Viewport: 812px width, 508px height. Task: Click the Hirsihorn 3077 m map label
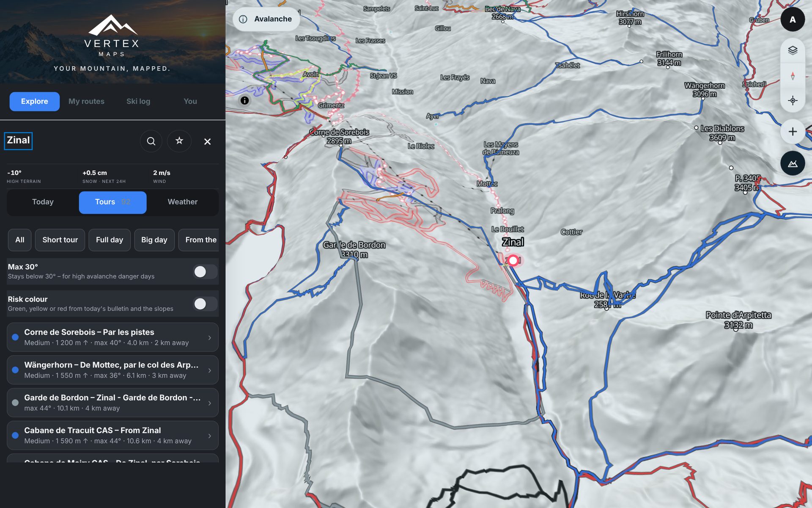click(x=630, y=18)
